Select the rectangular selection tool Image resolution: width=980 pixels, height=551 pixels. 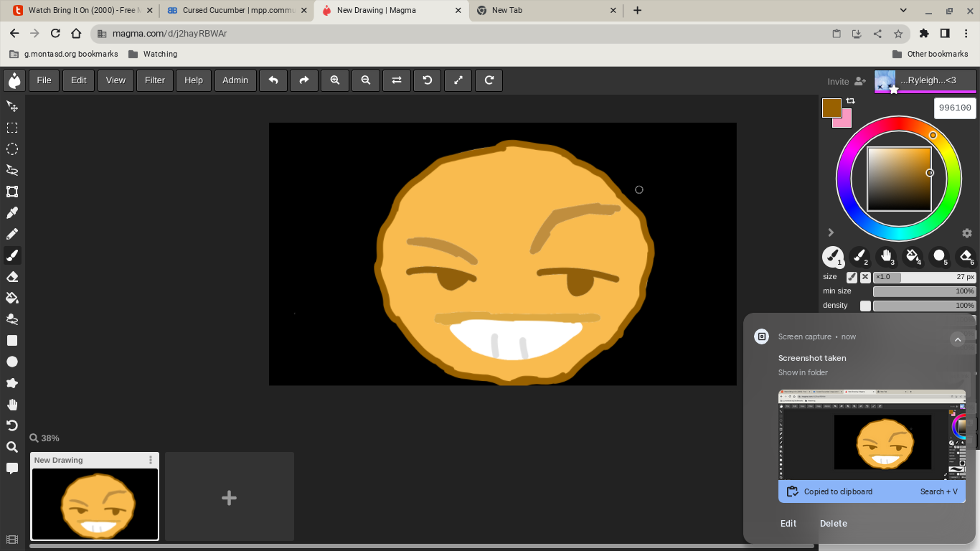click(x=12, y=128)
